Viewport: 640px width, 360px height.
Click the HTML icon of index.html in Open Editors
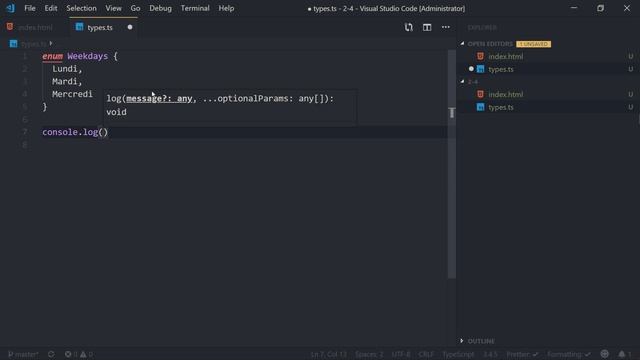coord(480,56)
